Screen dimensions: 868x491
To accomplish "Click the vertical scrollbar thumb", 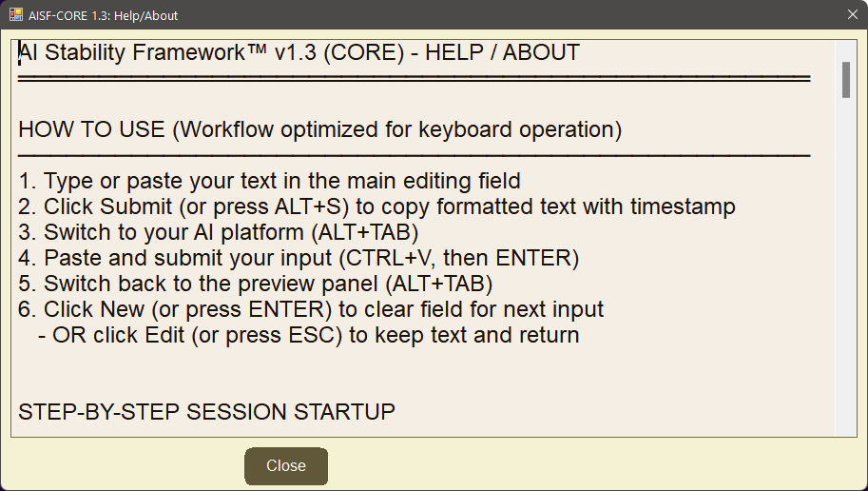I will click(845, 79).
